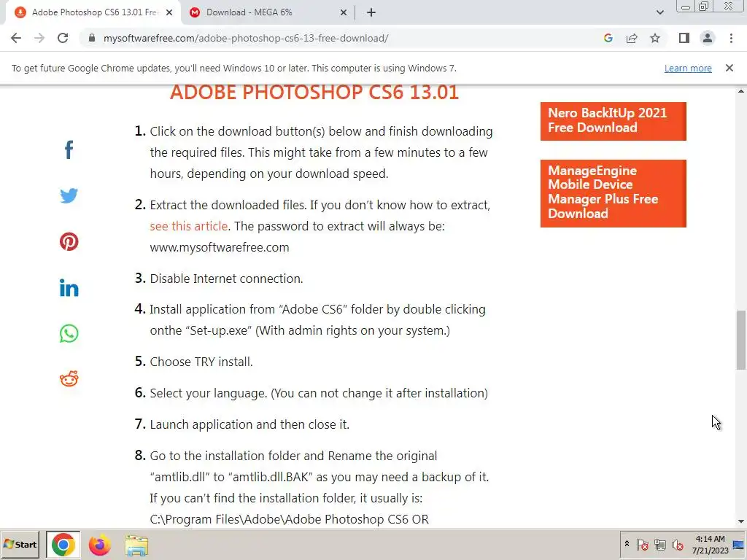Share page via Pinterest icon

tap(69, 241)
